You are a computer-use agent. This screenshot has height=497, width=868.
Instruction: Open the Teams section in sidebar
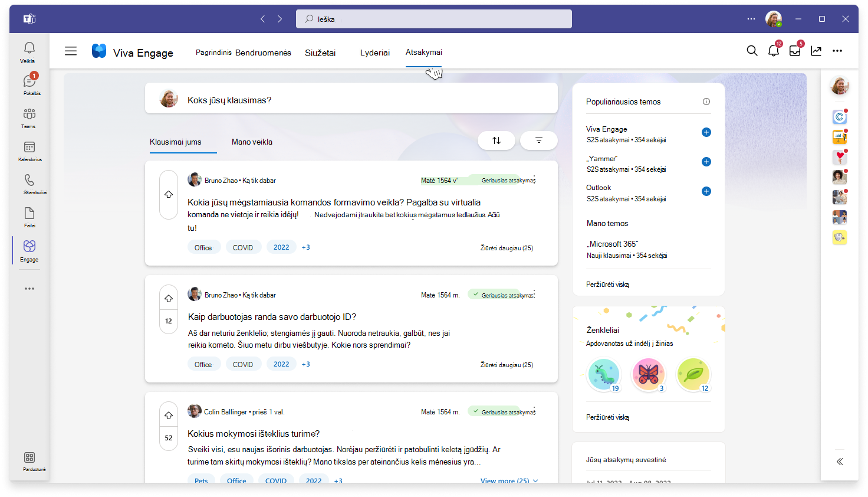(x=29, y=117)
